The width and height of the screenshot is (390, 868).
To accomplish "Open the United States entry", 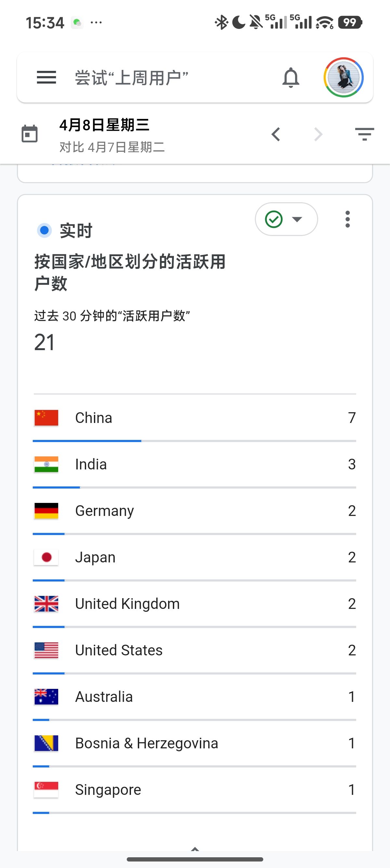I will click(x=195, y=650).
